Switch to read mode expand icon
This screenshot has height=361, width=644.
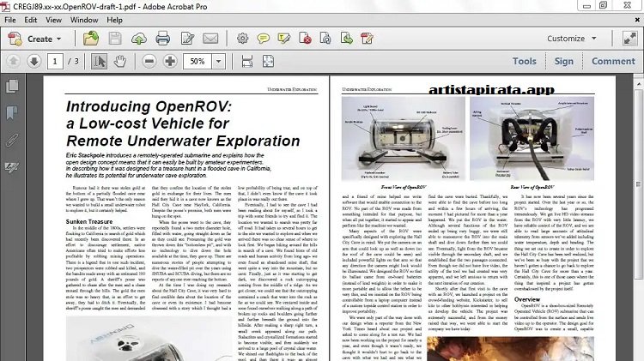click(629, 39)
